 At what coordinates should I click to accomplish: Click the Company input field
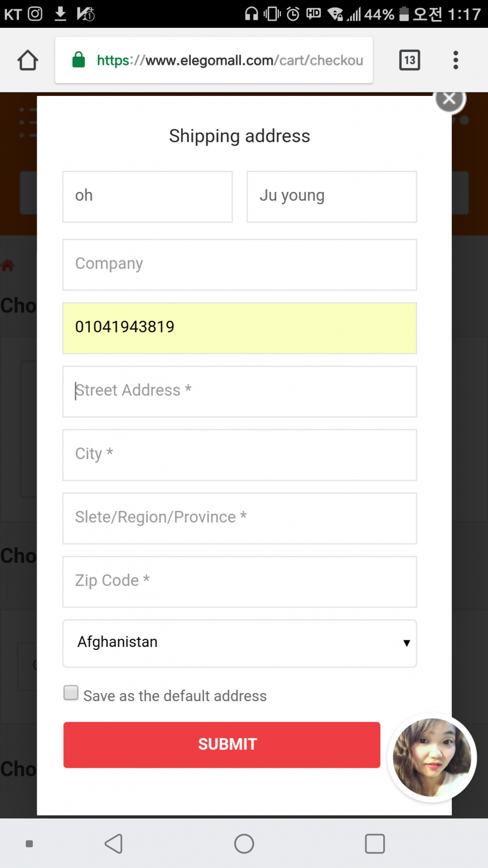(x=239, y=264)
